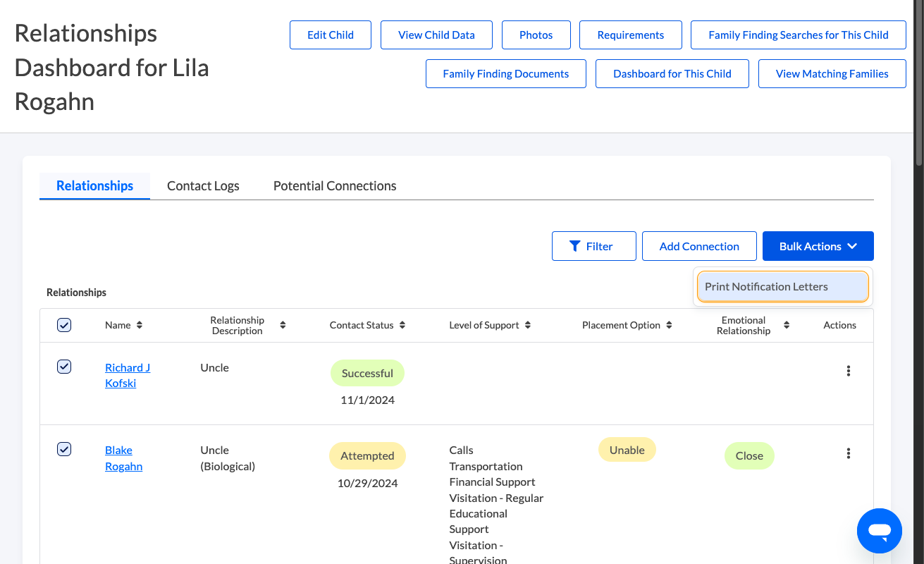Sort by Emotional Relationship arrows

coord(787,325)
